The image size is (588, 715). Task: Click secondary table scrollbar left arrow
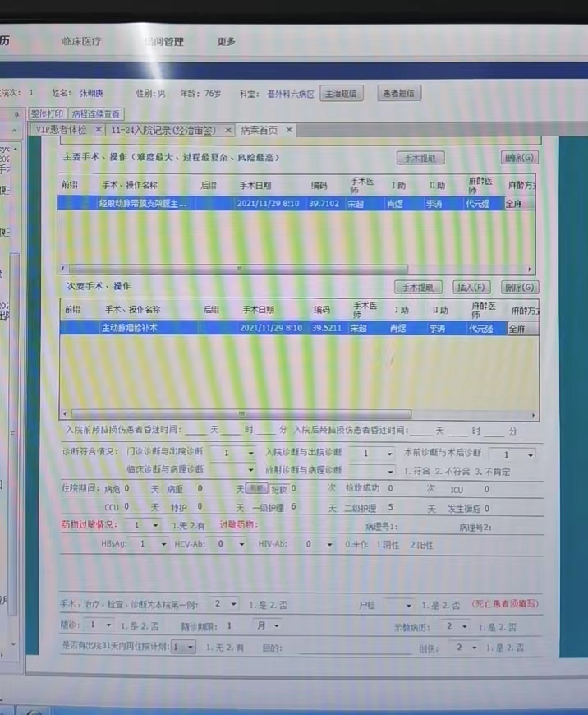click(65, 414)
